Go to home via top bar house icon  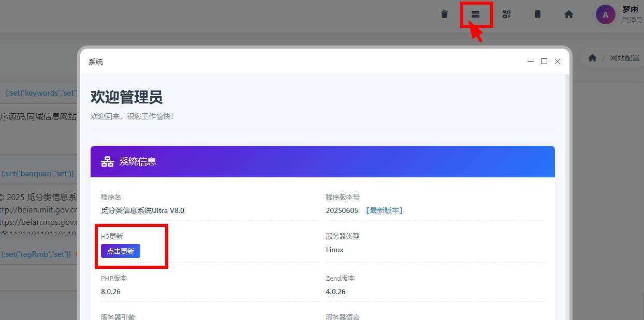[568, 14]
